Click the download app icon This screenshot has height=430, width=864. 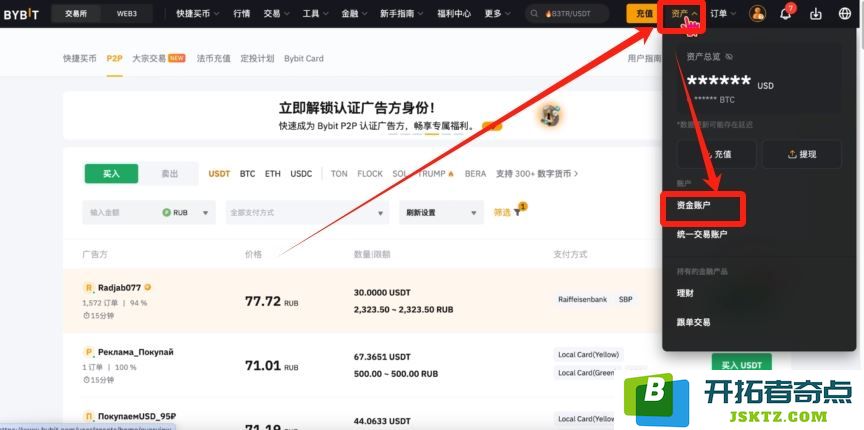pyautogui.click(x=817, y=13)
